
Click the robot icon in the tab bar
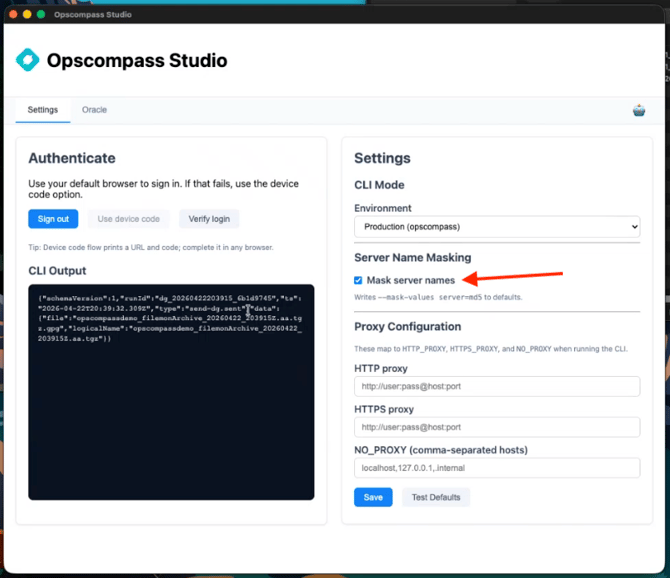(x=639, y=110)
